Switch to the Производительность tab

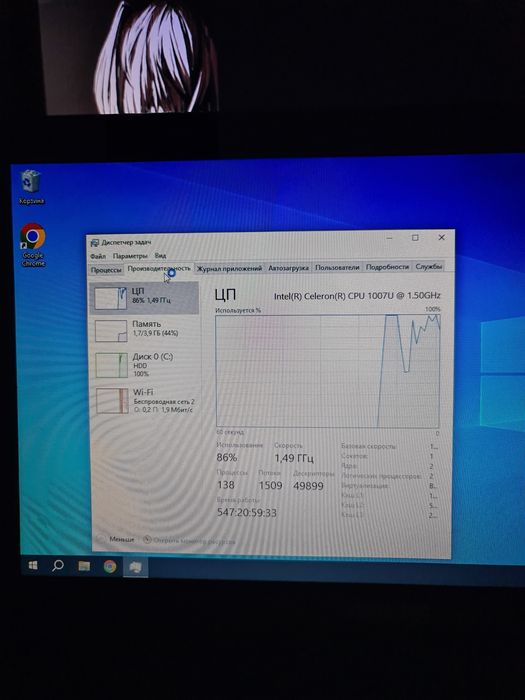tap(159, 268)
